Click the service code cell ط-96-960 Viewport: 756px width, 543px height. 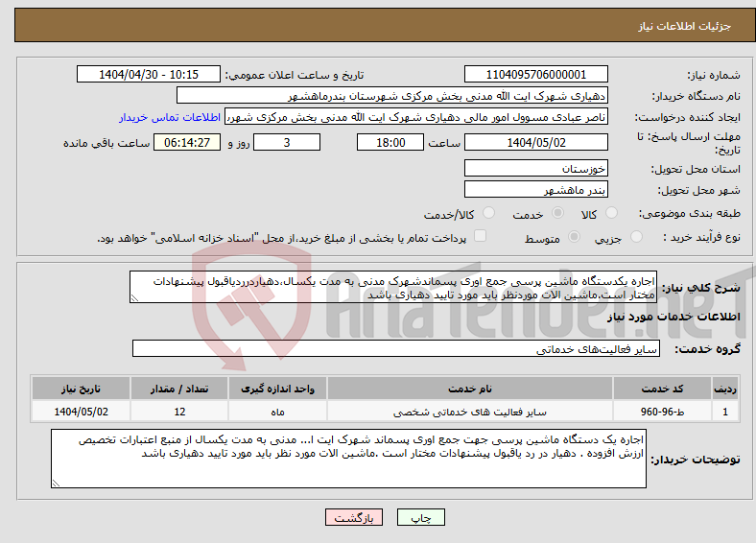pyautogui.click(x=662, y=412)
